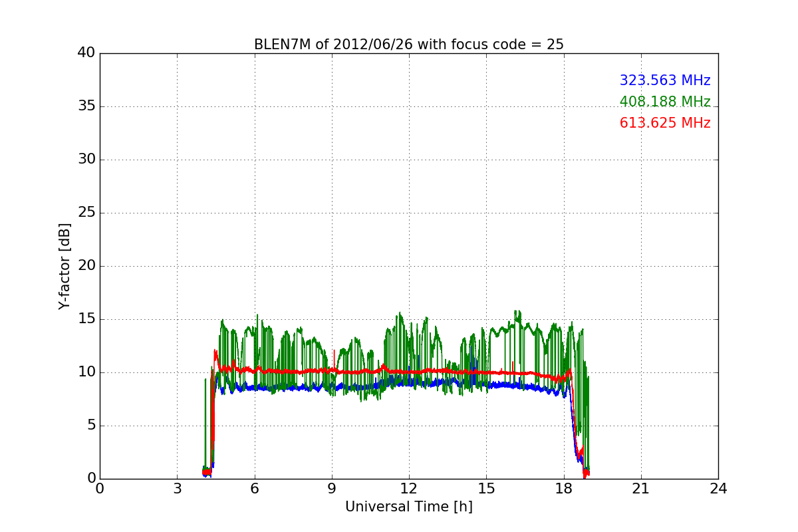Image resolution: width=798 pixels, height=532 pixels.
Task: Click x-axis tick label 12
Action: (409, 488)
